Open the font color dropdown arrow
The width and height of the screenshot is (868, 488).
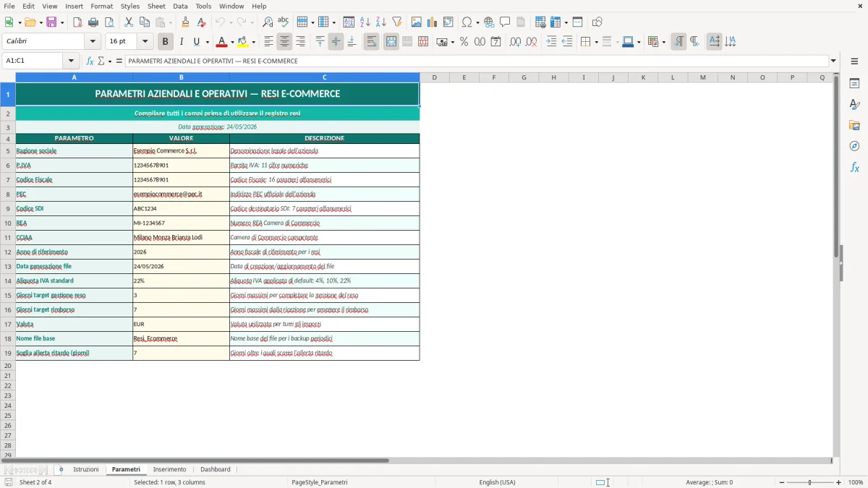tap(232, 42)
